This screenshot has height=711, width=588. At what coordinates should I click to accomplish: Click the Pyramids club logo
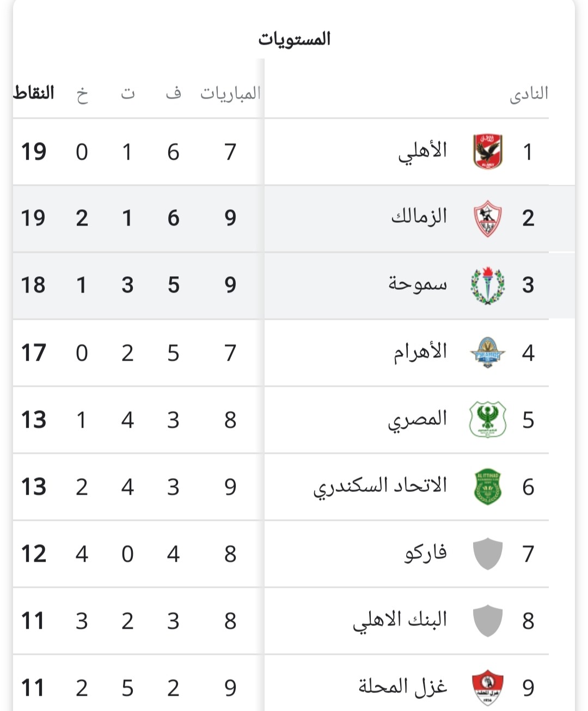487,353
